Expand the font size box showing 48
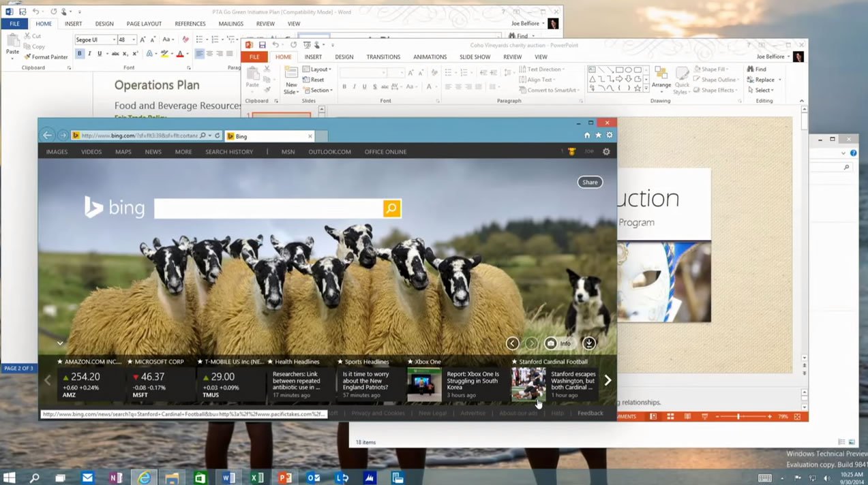This screenshot has width=868, height=485. coord(134,40)
